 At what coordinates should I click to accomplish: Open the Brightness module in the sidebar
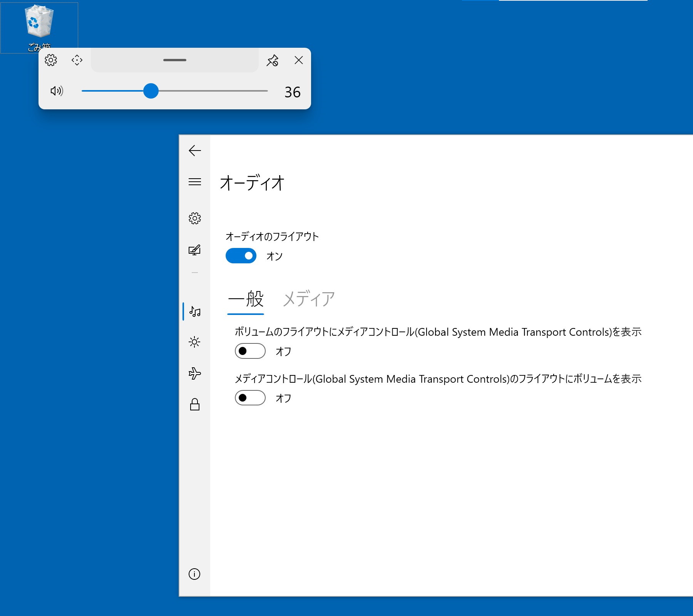pyautogui.click(x=195, y=342)
